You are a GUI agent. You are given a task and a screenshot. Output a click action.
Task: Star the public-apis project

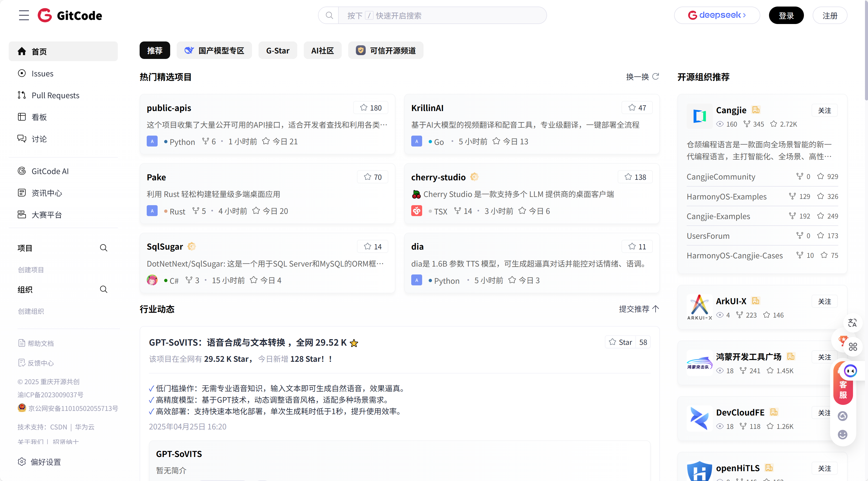371,107
